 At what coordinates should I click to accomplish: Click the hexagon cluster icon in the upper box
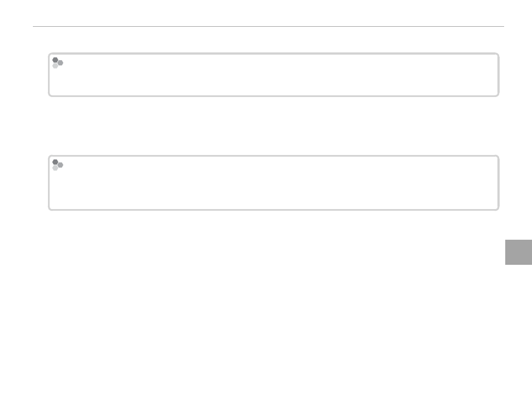(57, 63)
